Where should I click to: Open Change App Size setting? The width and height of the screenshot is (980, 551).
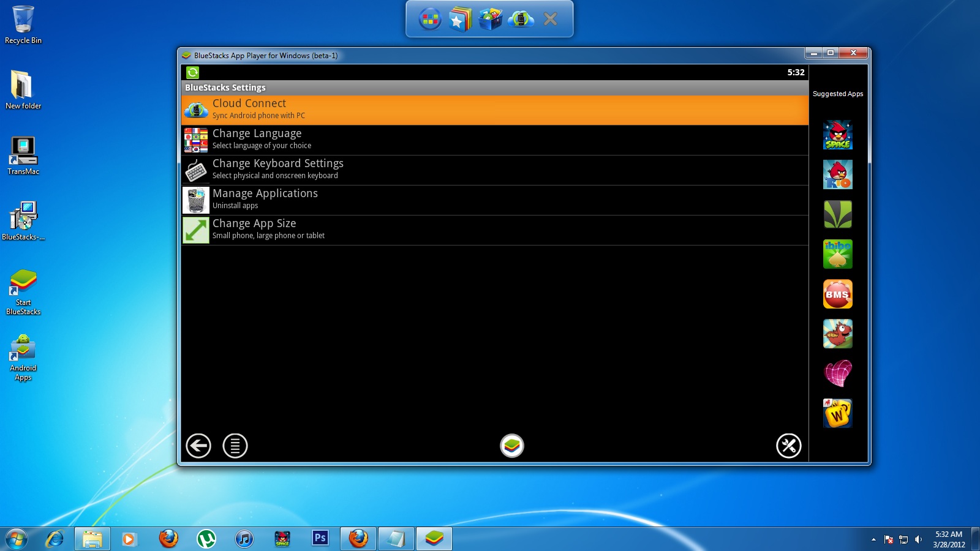(495, 230)
